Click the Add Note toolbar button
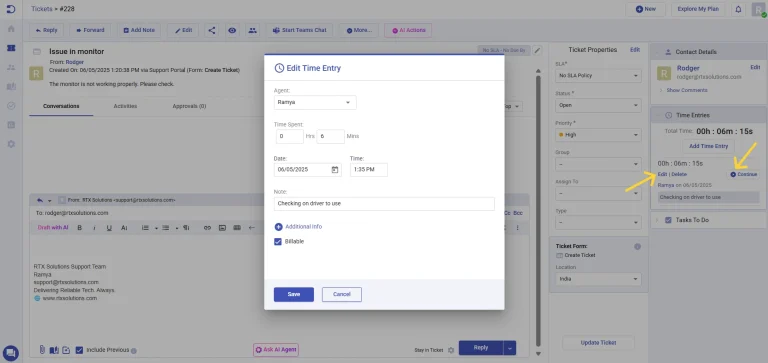 139,30
